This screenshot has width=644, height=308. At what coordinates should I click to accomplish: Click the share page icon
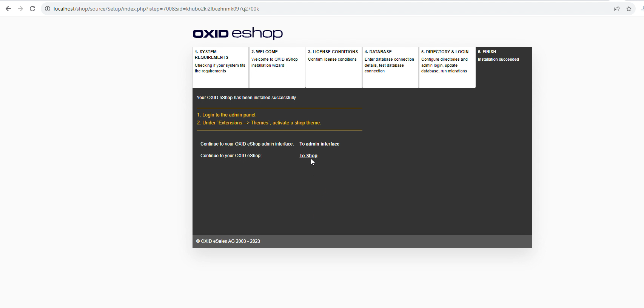tap(616, 9)
